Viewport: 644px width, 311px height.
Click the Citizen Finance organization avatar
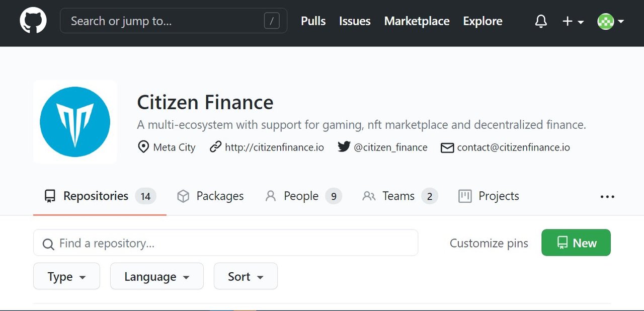tap(75, 122)
